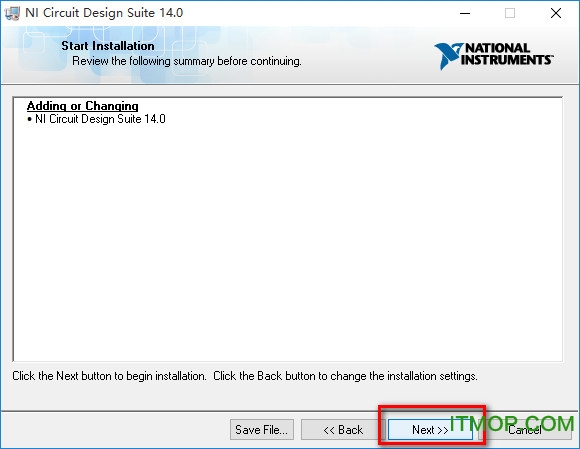The image size is (580, 449).
Task: Select the NI Circuit Design Suite 14.0 bullet item
Action: [x=96, y=119]
